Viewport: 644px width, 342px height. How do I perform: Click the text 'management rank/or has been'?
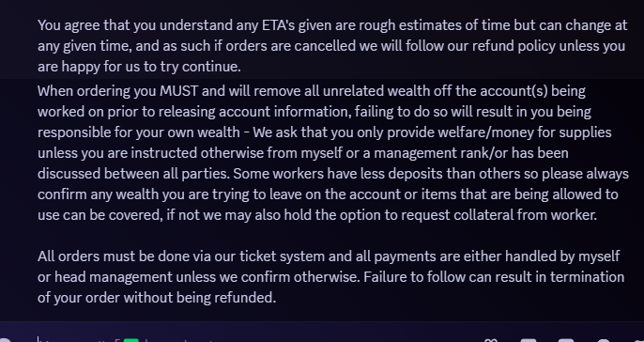point(471,153)
